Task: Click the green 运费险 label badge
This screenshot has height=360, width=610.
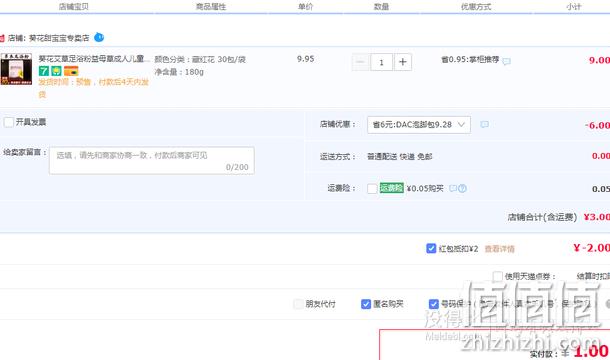Action: [391, 188]
